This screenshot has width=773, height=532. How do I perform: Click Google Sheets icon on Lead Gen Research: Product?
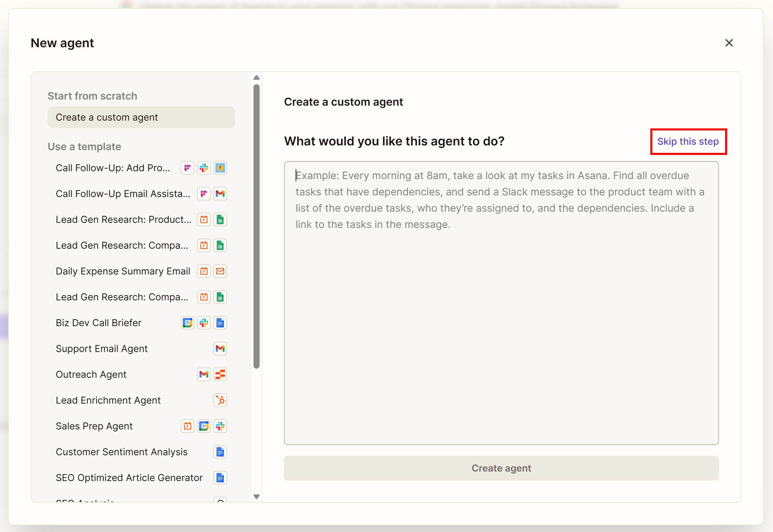pyautogui.click(x=220, y=219)
